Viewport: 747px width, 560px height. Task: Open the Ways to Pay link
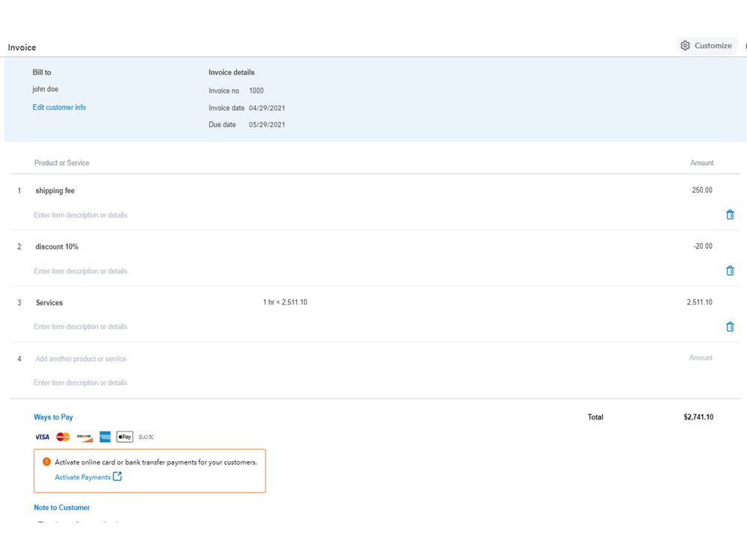tap(53, 416)
